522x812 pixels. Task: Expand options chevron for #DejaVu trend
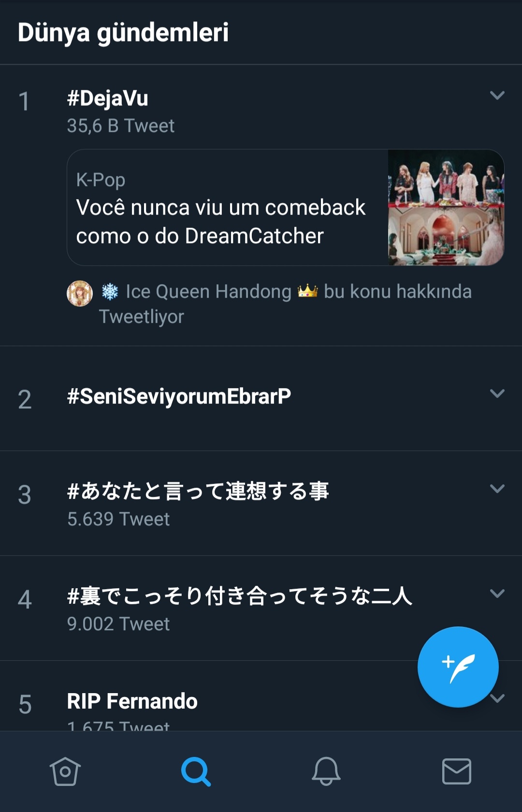coord(497,95)
